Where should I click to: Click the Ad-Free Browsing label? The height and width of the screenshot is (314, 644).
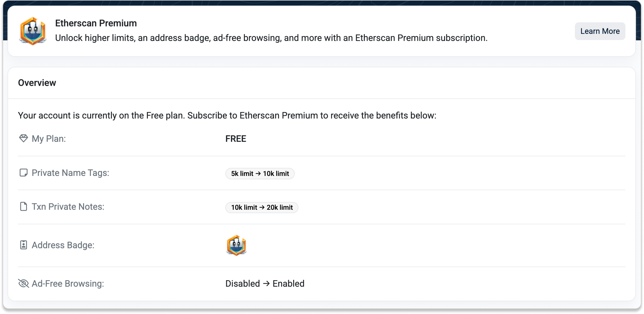pos(68,284)
